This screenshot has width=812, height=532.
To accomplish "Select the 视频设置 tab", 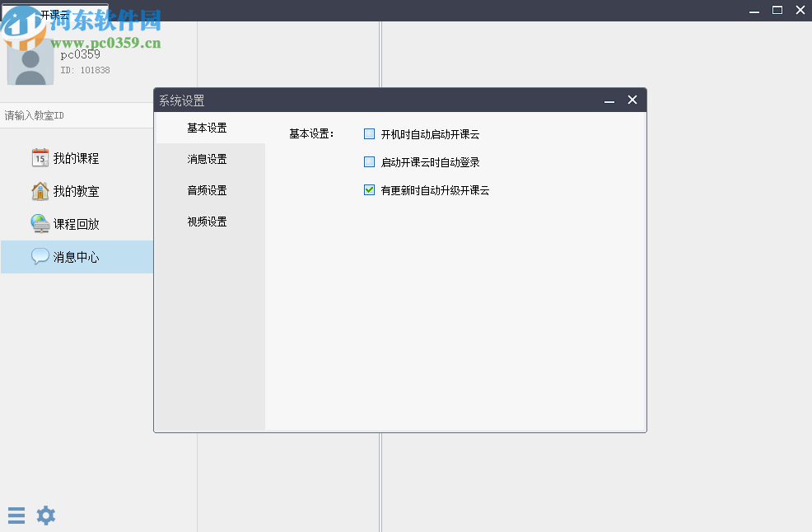I will (x=208, y=222).
